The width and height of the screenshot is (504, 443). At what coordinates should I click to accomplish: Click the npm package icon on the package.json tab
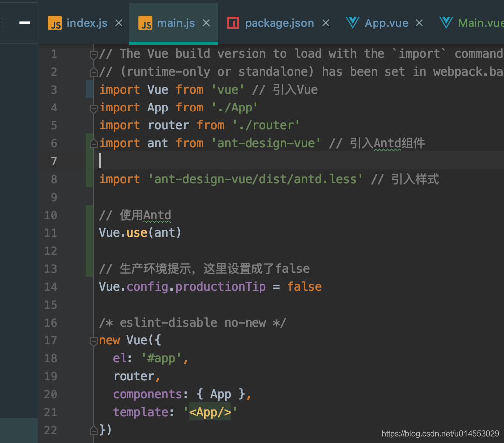234,22
